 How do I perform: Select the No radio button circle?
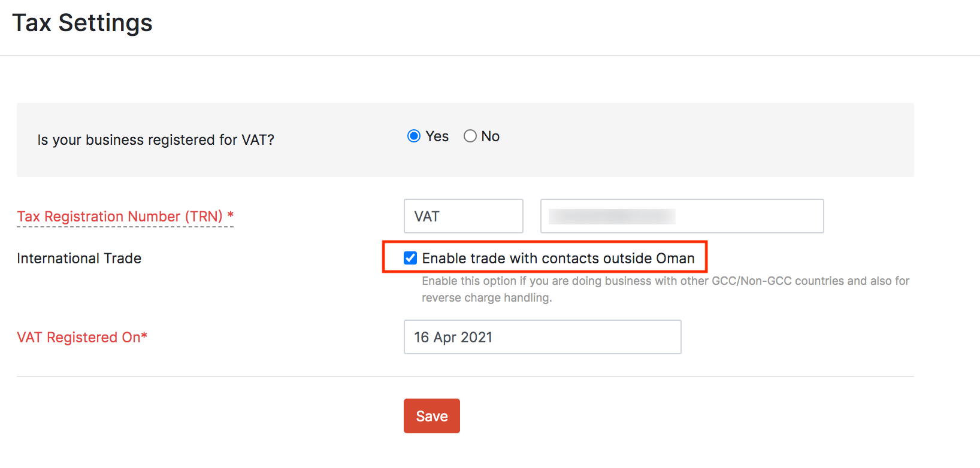pos(470,136)
